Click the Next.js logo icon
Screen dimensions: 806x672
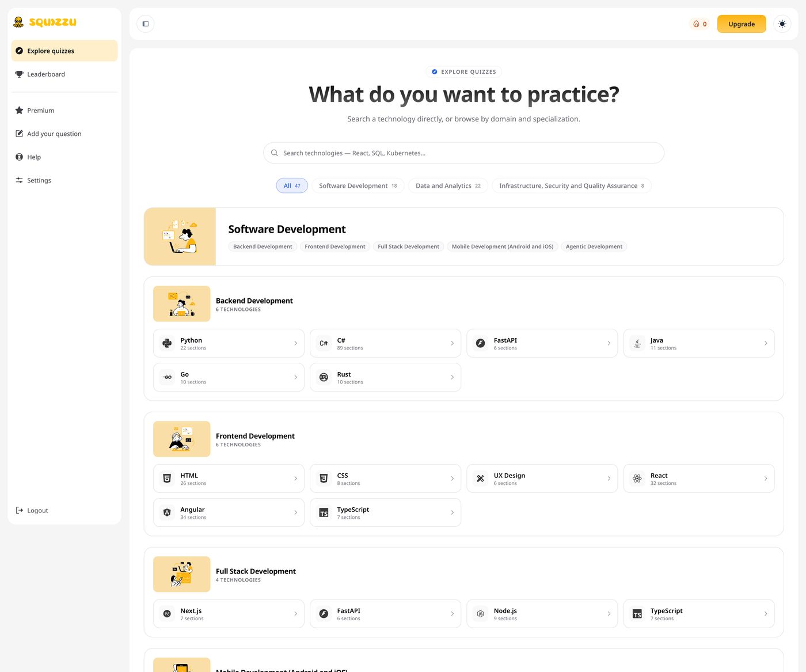[x=167, y=614]
